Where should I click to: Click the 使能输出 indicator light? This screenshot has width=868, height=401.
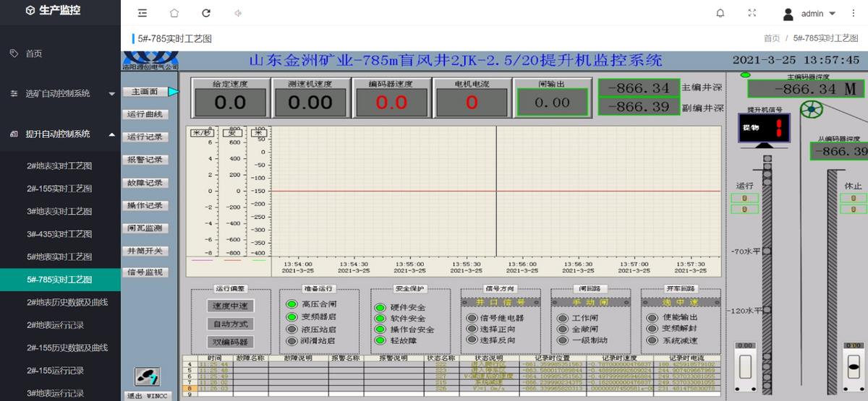[652, 318]
